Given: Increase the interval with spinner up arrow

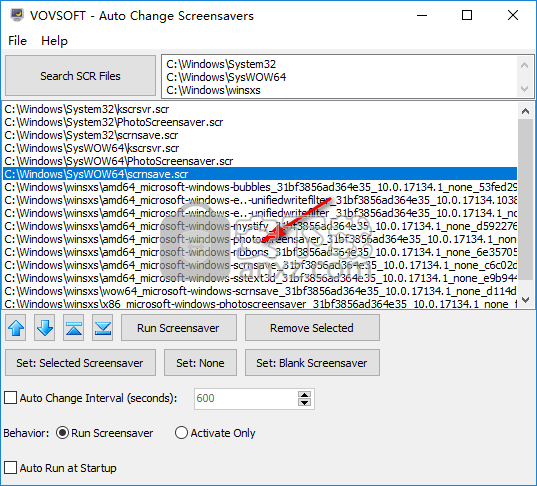Looking at the screenshot, I should coord(304,394).
